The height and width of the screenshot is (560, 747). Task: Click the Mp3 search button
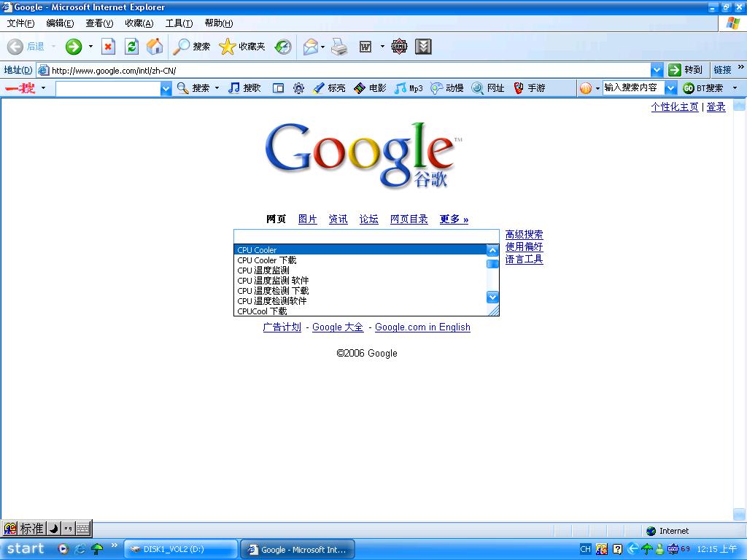pos(409,88)
